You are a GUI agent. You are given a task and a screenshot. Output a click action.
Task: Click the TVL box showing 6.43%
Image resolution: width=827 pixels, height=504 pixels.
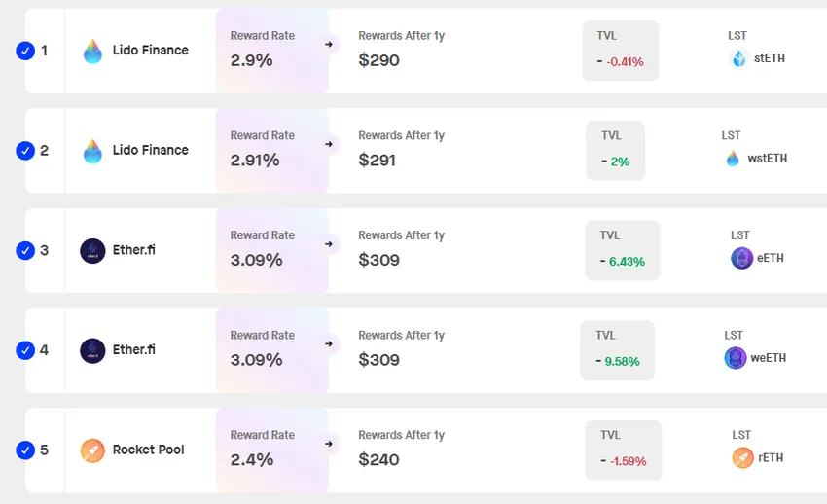tap(622, 252)
